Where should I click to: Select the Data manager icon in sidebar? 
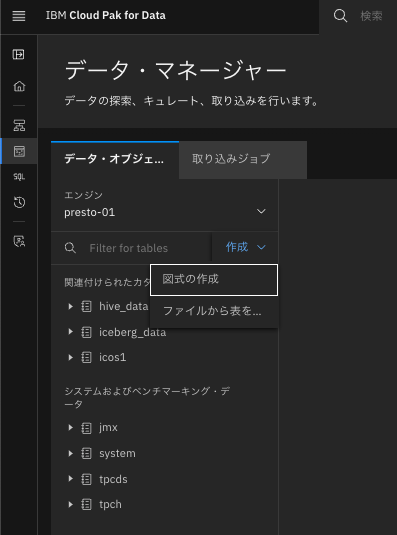pos(19,151)
